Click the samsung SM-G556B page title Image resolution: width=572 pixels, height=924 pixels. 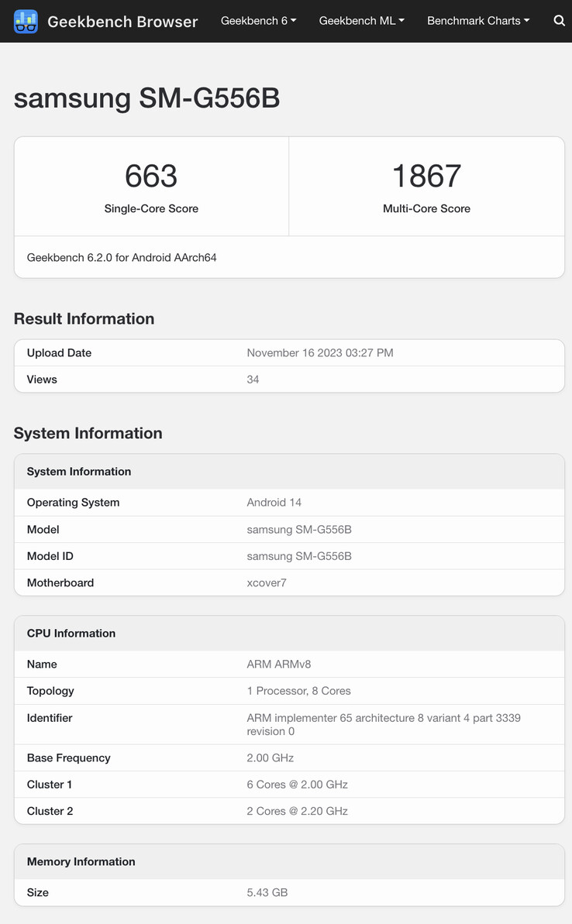146,98
